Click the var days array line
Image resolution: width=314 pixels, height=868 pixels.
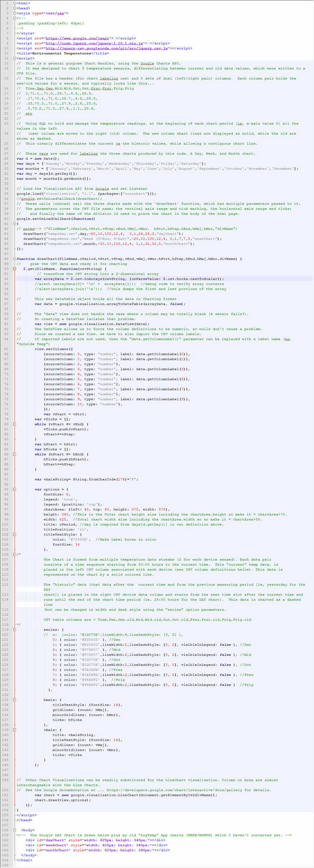click(x=111, y=163)
